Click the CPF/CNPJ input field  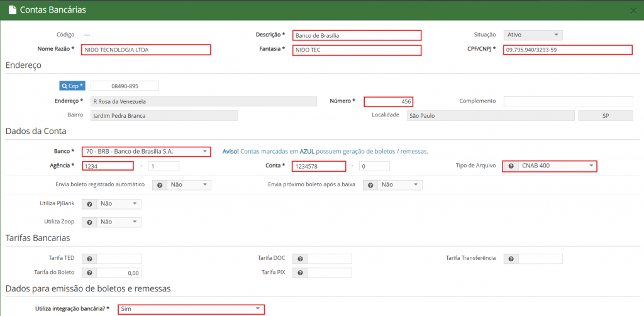(x=568, y=50)
